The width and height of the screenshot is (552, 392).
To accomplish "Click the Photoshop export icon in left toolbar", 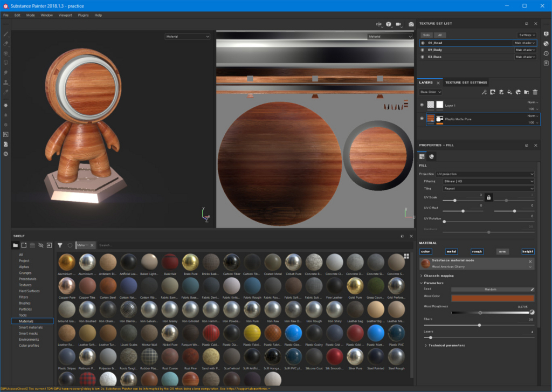I will (5, 135).
